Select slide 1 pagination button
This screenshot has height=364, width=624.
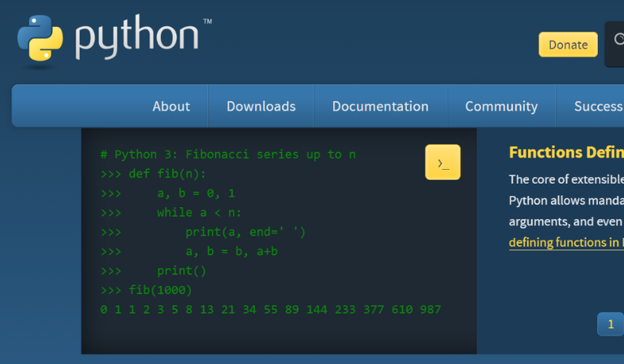[x=610, y=324]
